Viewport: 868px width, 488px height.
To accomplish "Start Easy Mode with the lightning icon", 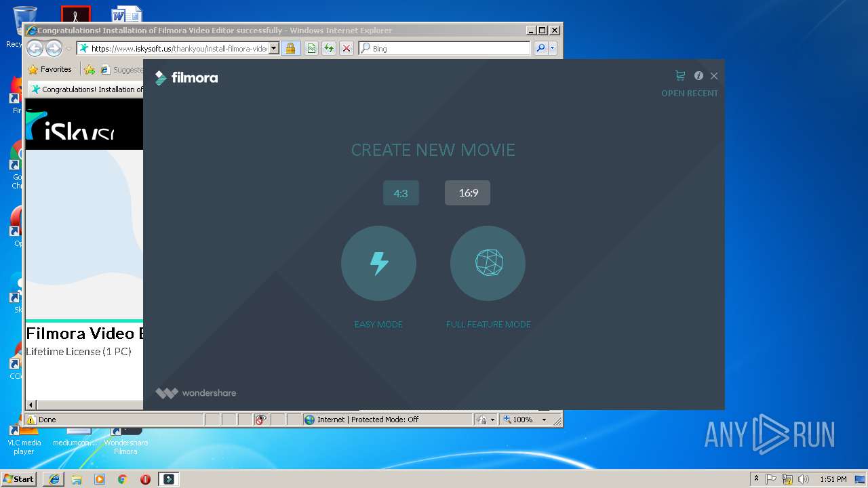I will click(x=378, y=263).
